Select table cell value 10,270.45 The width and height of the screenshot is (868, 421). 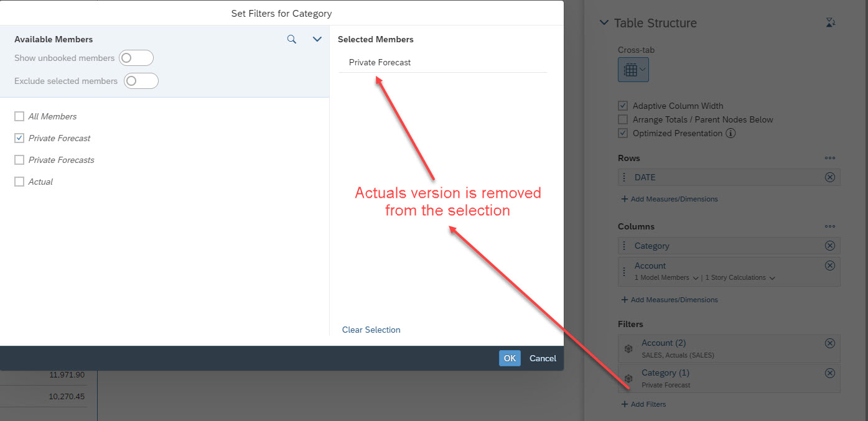coord(67,396)
